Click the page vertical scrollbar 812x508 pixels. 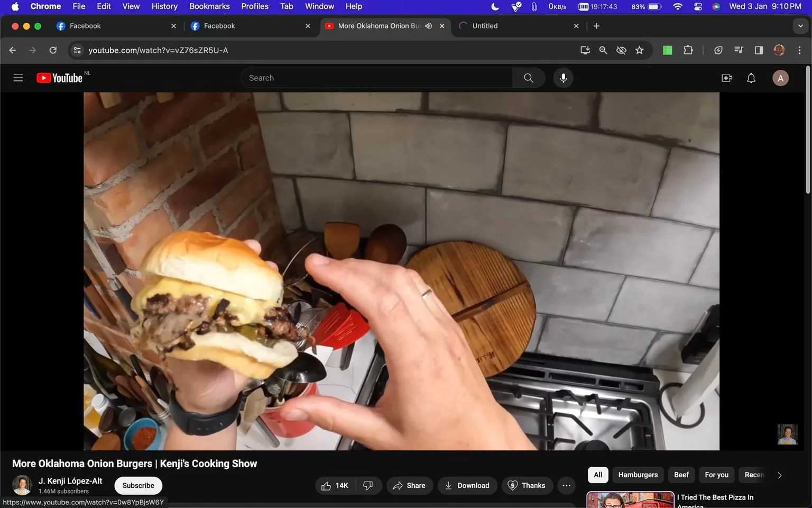click(x=808, y=130)
